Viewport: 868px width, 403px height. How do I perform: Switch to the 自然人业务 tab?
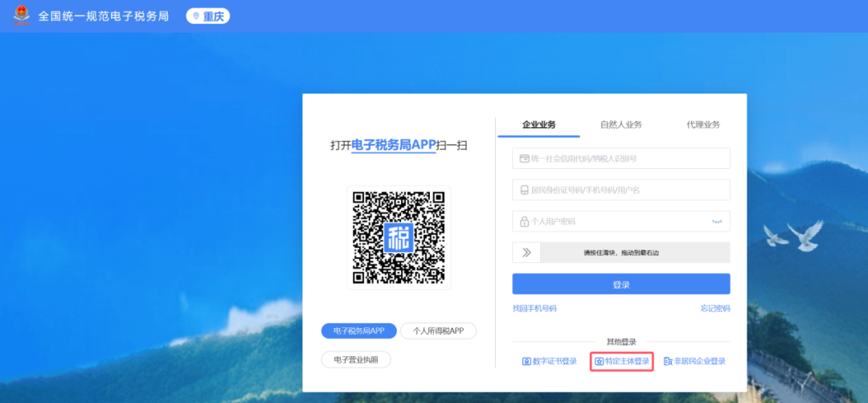tap(621, 124)
